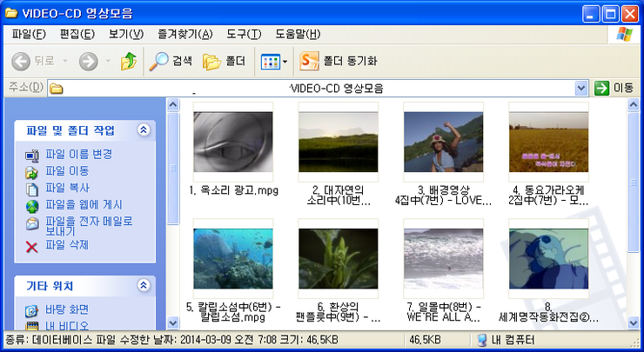Open the 즐겨찾기(A) menu
Viewport: 644px width, 352px height.
pyautogui.click(x=184, y=34)
